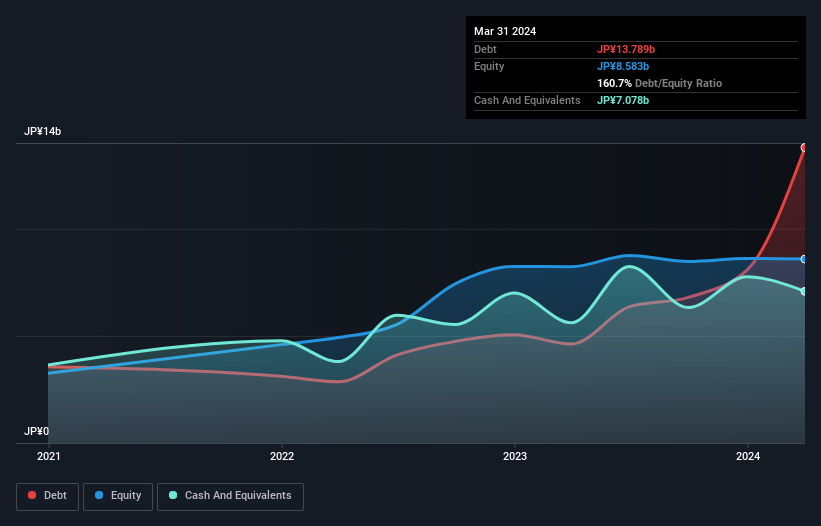
Task: Click the 160.7% Debt/Equity Ratio text
Action: [659, 83]
